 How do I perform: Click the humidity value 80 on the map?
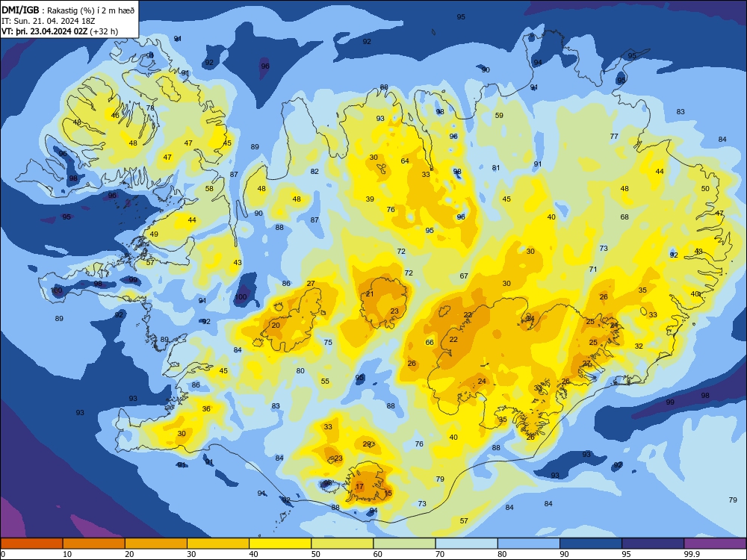point(300,371)
